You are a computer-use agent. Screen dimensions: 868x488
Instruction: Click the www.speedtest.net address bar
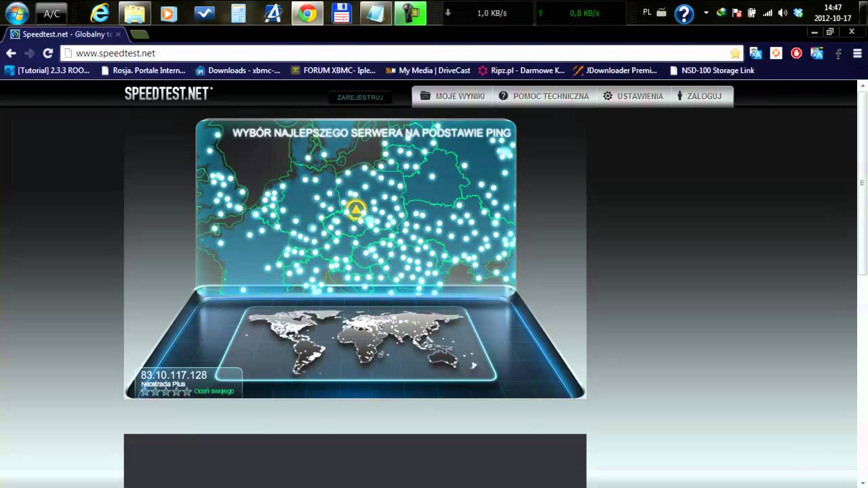[x=401, y=53]
